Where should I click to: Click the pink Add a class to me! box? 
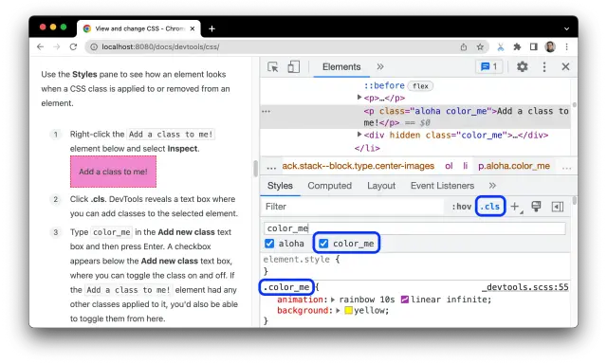point(113,172)
